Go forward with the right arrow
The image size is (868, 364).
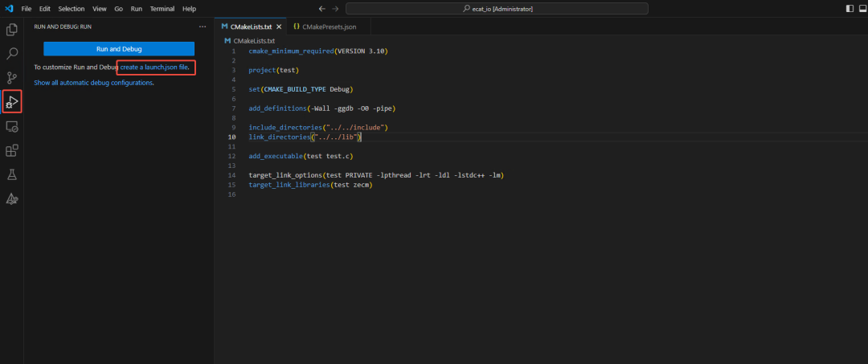(x=335, y=9)
